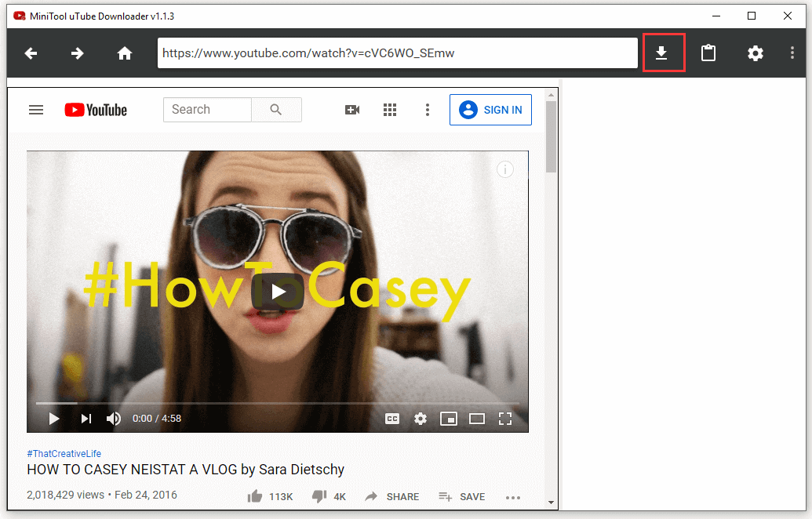Image resolution: width=812 pixels, height=519 pixels.
Task: Click the SIGN IN button
Action: [x=490, y=110]
